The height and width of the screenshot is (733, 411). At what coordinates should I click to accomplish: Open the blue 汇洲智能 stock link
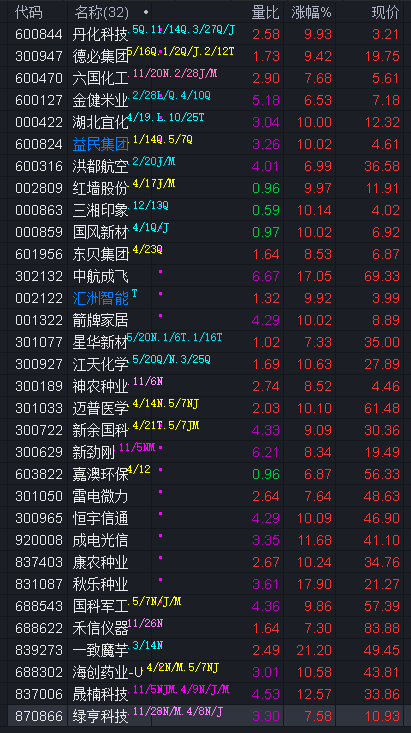point(101,298)
